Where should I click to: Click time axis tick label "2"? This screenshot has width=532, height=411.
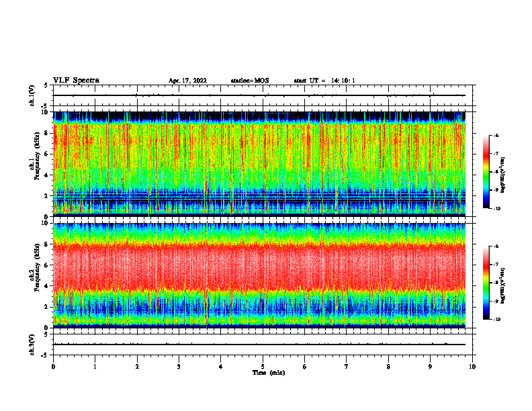pos(137,366)
